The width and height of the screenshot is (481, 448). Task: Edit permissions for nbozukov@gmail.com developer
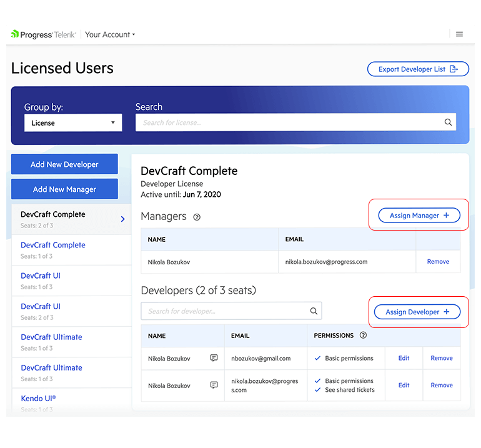click(x=404, y=358)
